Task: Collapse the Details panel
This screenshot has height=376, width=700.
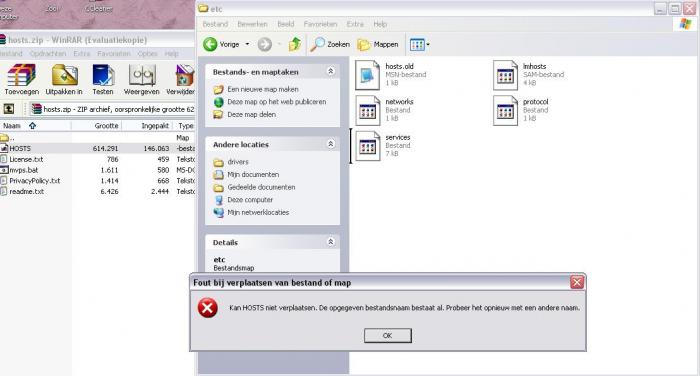Action: click(x=331, y=242)
